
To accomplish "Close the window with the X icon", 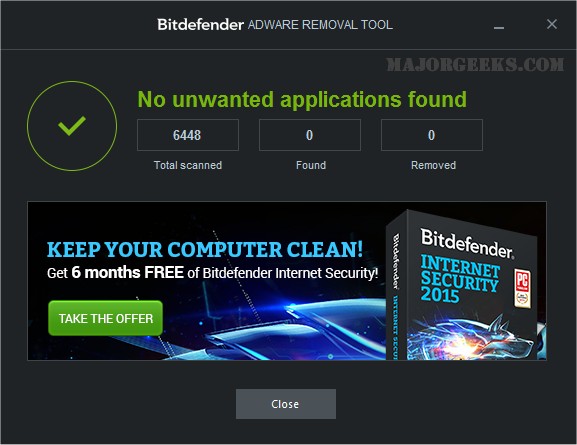I will (x=552, y=24).
